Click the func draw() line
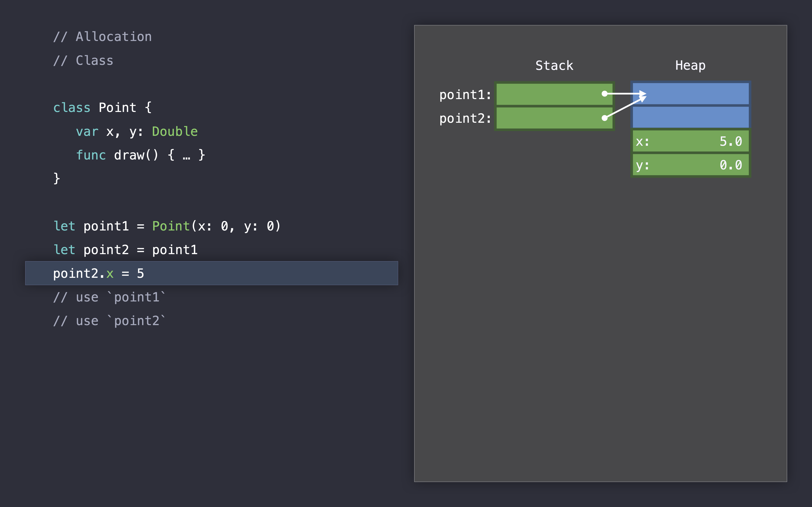The image size is (812, 507). coord(140,155)
